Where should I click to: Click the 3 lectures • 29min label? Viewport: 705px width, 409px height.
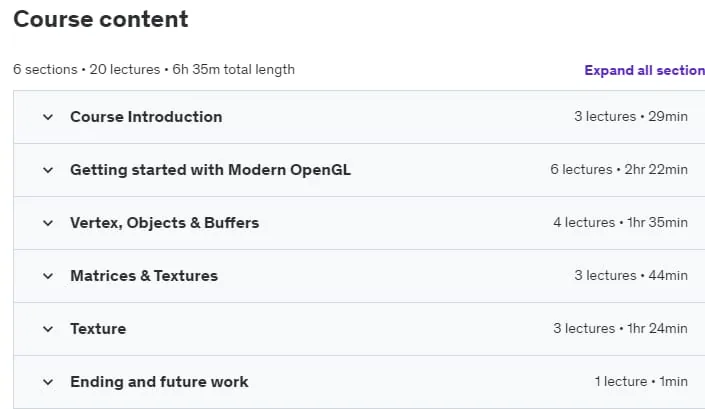point(631,116)
